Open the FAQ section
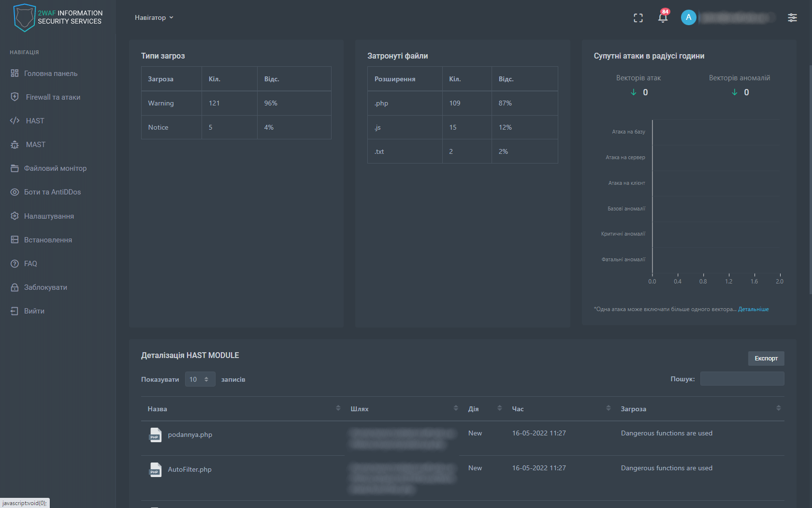The image size is (812, 508). point(30,263)
